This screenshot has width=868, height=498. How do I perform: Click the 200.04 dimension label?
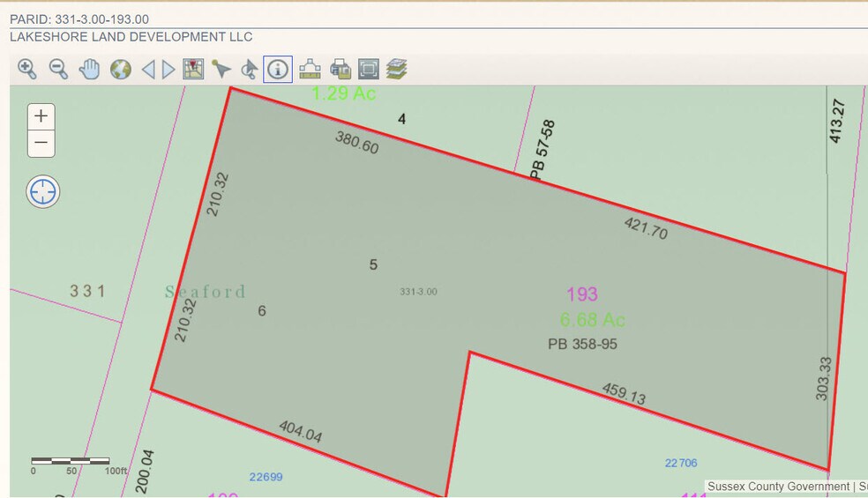click(145, 472)
